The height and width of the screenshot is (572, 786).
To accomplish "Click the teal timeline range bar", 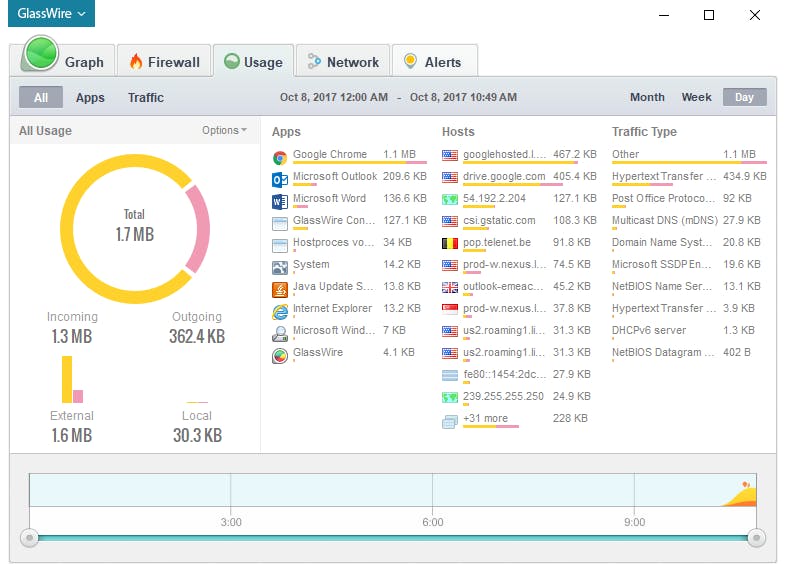I will 392,538.
